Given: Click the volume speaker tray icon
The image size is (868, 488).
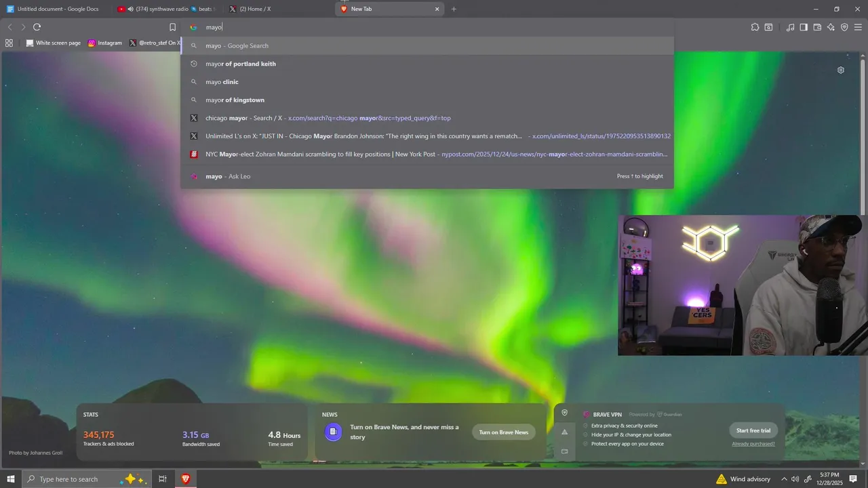Looking at the screenshot, I should tap(795, 479).
